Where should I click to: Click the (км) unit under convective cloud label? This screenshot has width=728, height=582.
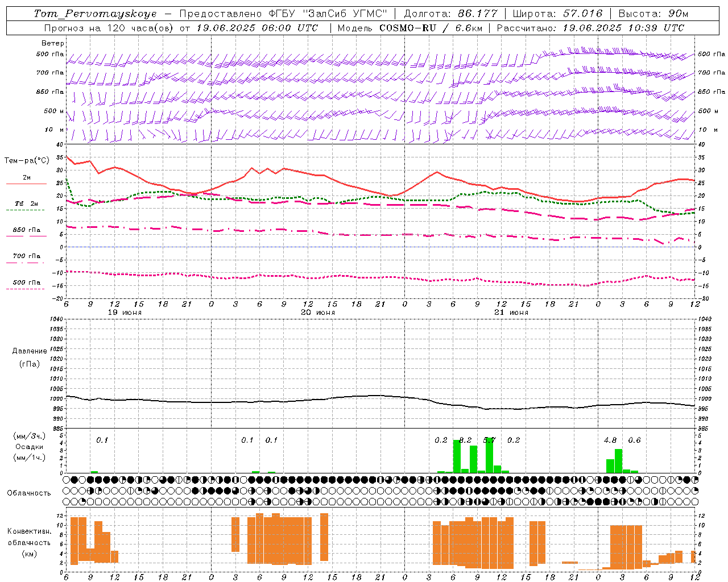point(29,554)
